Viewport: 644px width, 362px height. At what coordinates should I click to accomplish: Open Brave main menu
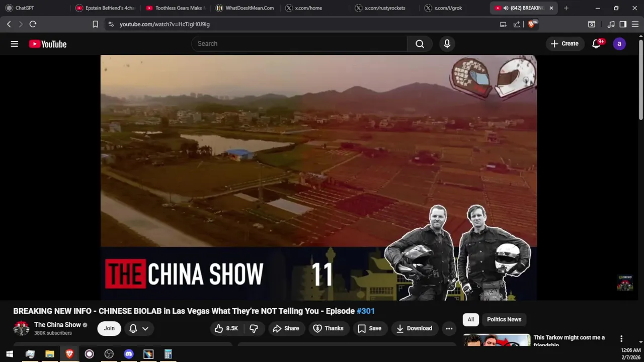[635, 24]
